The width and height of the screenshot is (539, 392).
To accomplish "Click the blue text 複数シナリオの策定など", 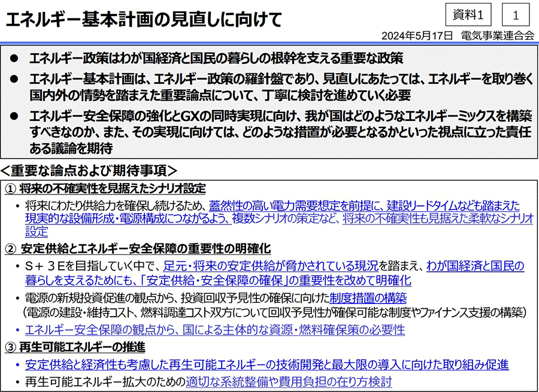I will [284, 218].
